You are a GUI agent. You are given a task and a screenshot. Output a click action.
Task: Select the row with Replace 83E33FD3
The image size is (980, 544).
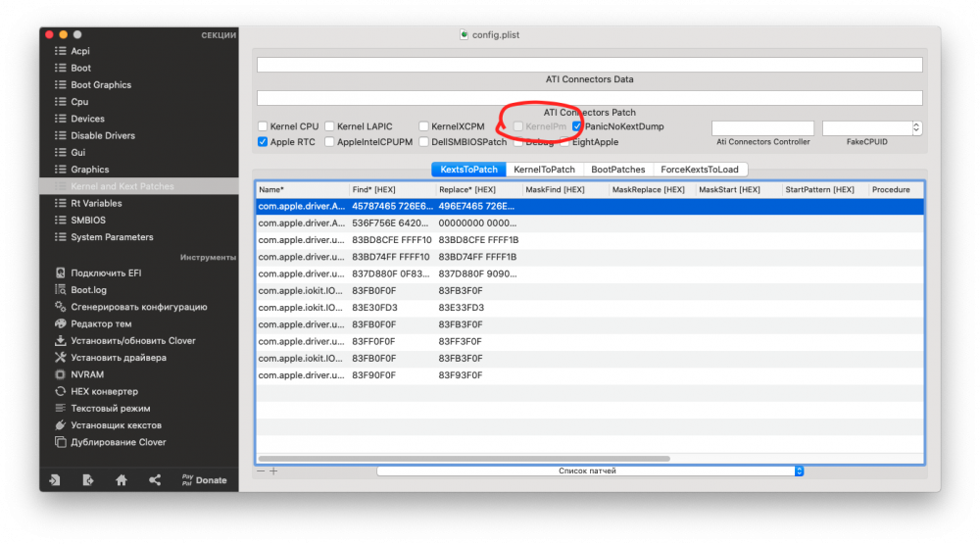coord(589,308)
